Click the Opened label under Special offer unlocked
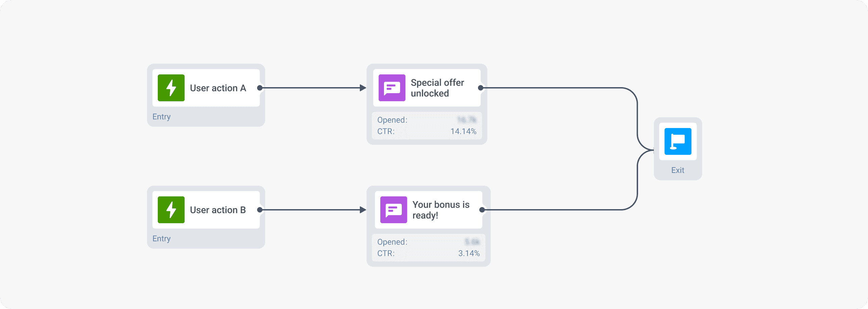The image size is (868, 309). click(392, 120)
